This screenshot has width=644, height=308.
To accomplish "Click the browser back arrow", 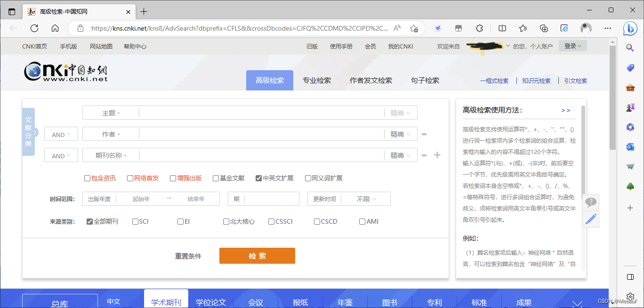I will click(14, 28).
